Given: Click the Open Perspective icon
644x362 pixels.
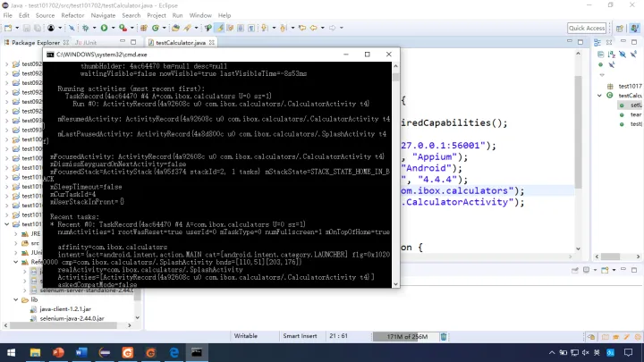Looking at the screenshot, I should tap(620, 28).
